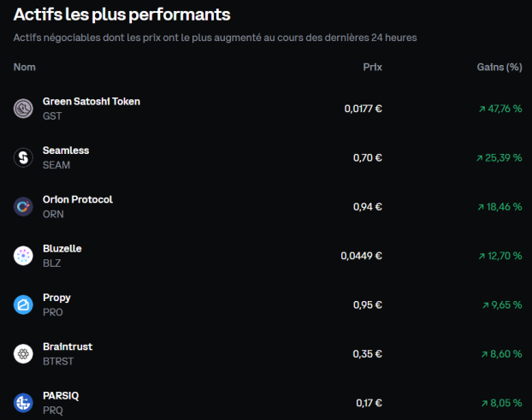Click the Propy 9,65 % gain value
The image size is (532, 420).
502,305
